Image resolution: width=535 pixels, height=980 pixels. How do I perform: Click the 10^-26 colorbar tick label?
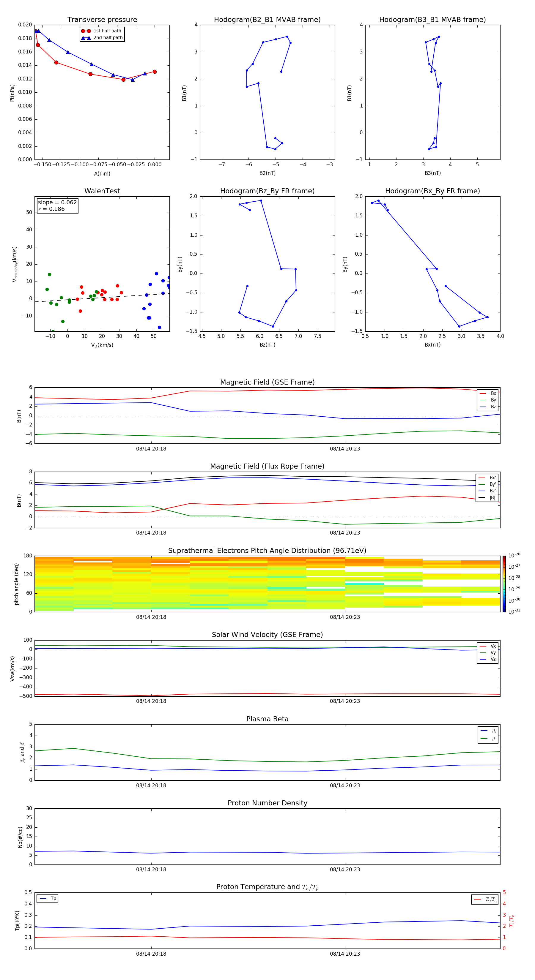pyautogui.click(x=514, y=555)
